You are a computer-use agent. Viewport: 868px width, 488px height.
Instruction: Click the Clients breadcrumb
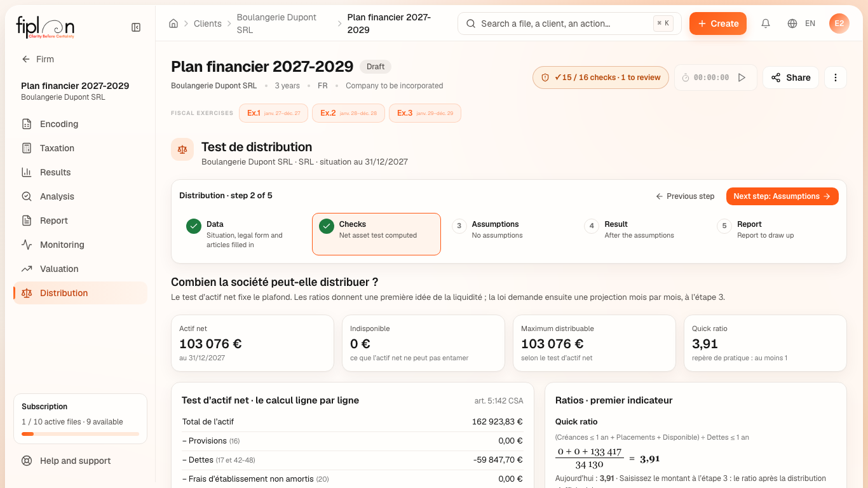coord(208,24)
